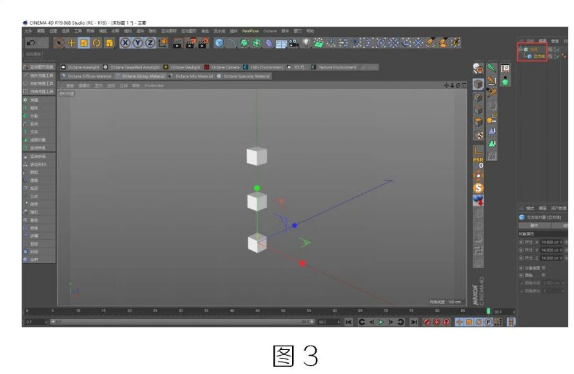574x374 pixels.
Task: Click the Octane Camera button
Action: pos(222,67)
